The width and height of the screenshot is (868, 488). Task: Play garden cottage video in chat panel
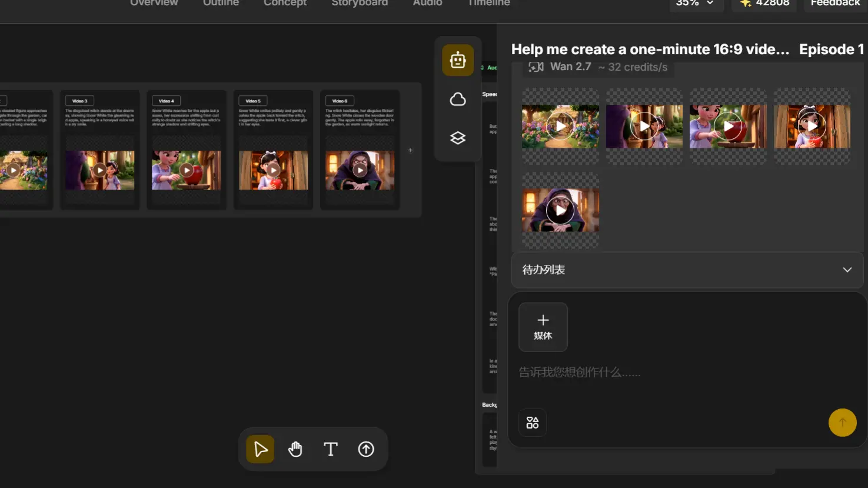(560, 126)
